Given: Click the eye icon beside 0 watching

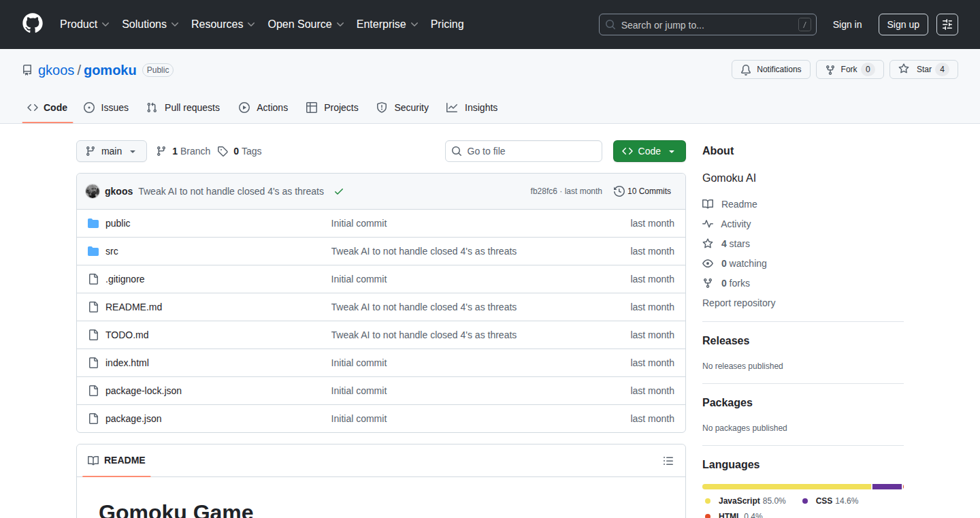Looking at the screenshot, I should [x=708, y=263].
